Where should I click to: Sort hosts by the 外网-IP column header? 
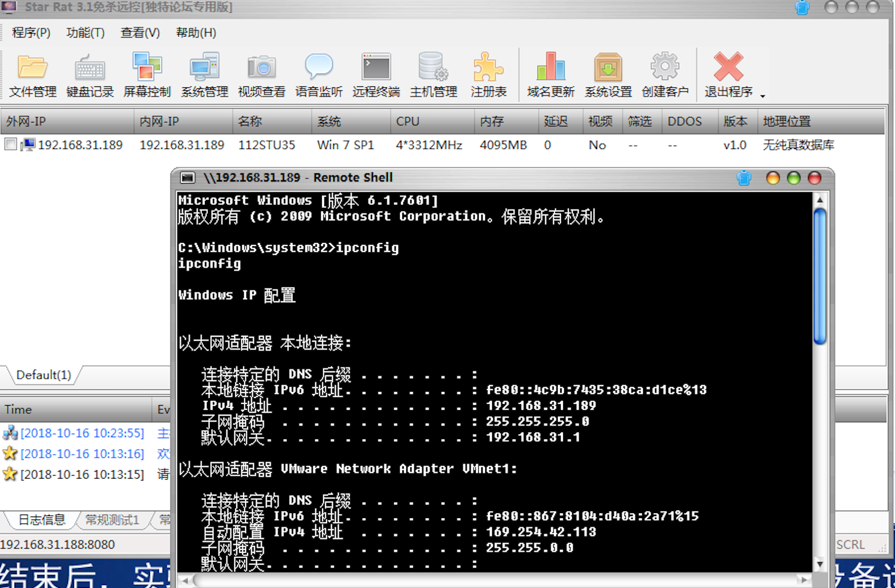point(67,121)
